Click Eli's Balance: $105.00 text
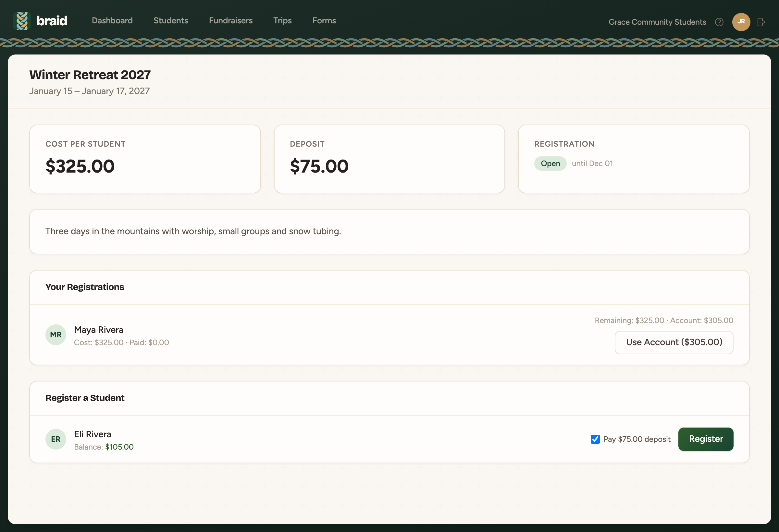This screenshot has height=532, width=779. 104,447
